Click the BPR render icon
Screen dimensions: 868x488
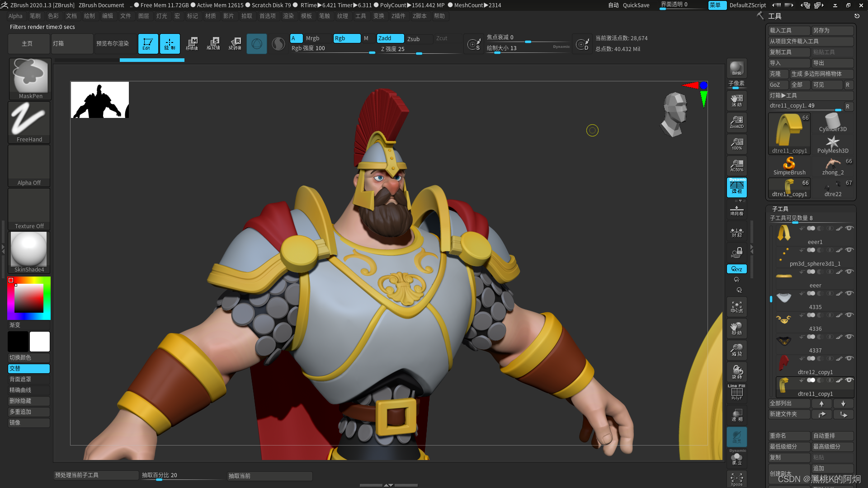click(x=736, y=68)
